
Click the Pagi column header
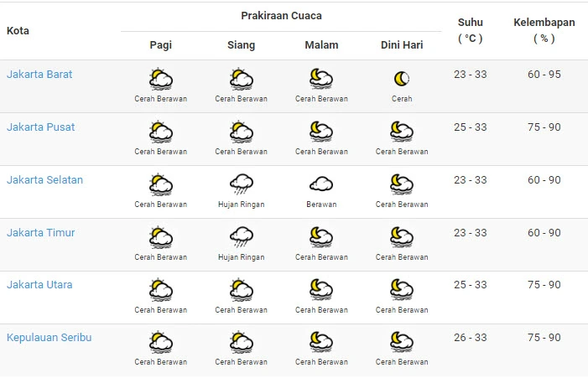160,45
